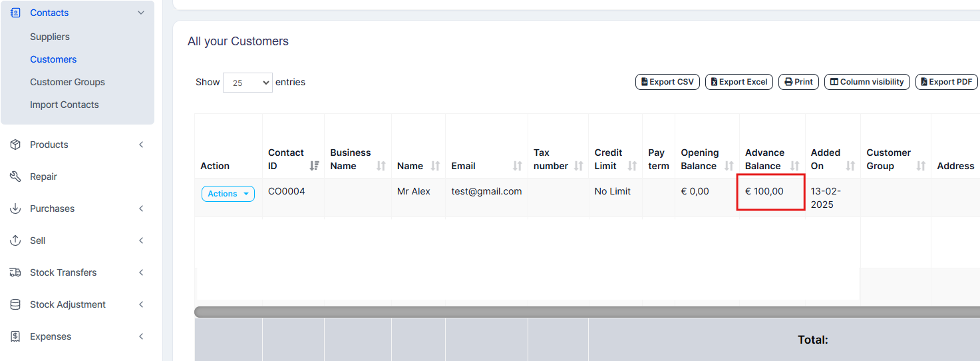Sort customers by Advance Balance arrows
980x361 pixels.
[794, 166]
